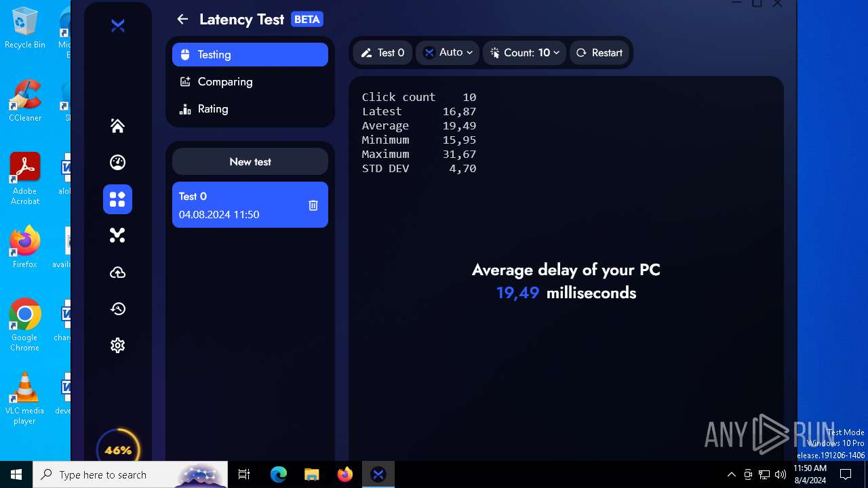This screenshot has width=868, height=488.
Task: Click the Average 19,49 statistic line
Action: pyautogui.click(x=419, y=126)
